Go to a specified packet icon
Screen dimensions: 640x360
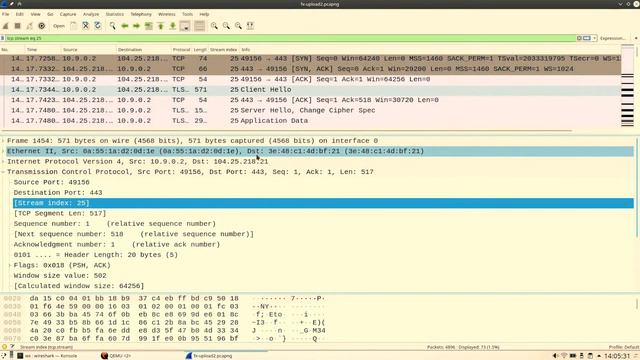pyautogui.click(x=149, y=26)
